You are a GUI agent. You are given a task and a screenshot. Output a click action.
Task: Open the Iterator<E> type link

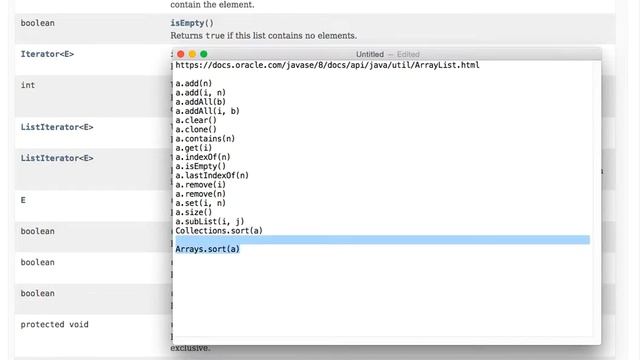tap(47, 54)
